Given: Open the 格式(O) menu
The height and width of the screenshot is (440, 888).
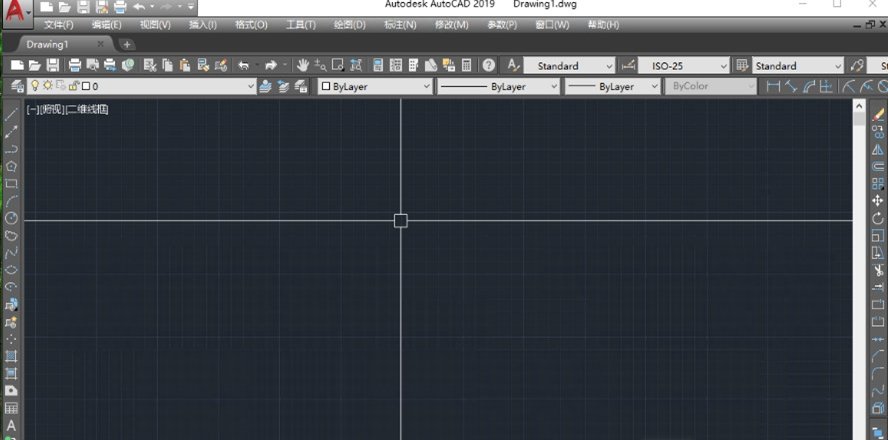Looking at the screenshot, I should pyautogui.click(x=251, y=25).
